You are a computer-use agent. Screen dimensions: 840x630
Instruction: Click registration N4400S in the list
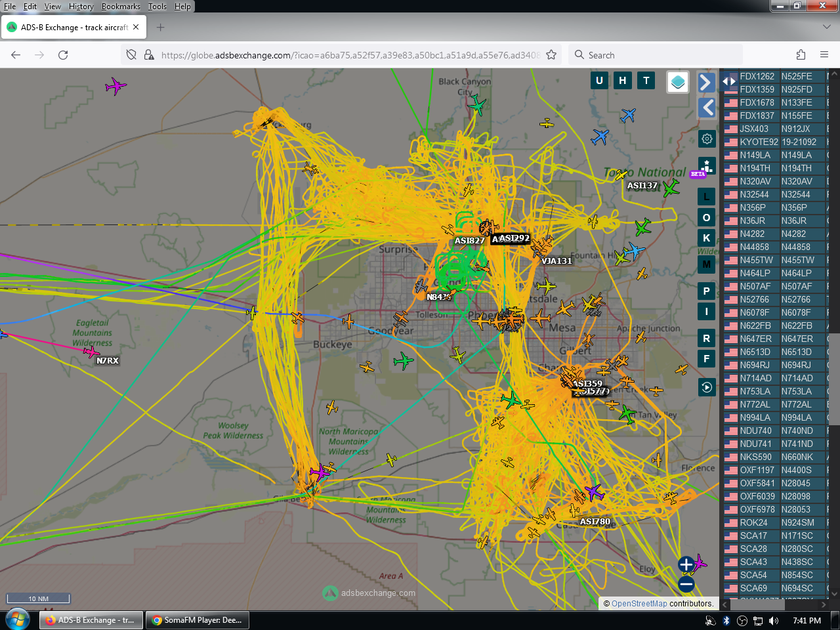pyautogui.click(x=797, y=470)
